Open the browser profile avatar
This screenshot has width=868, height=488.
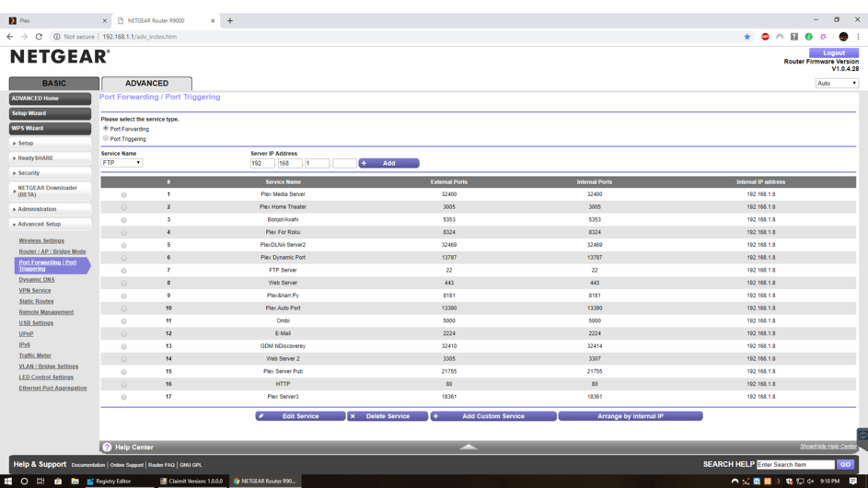point(843,37)
